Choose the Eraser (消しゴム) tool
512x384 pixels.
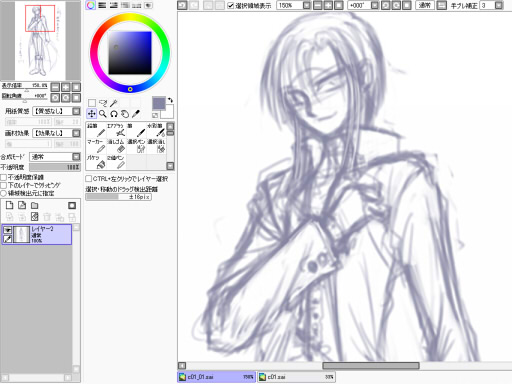(x=116, y=146)
